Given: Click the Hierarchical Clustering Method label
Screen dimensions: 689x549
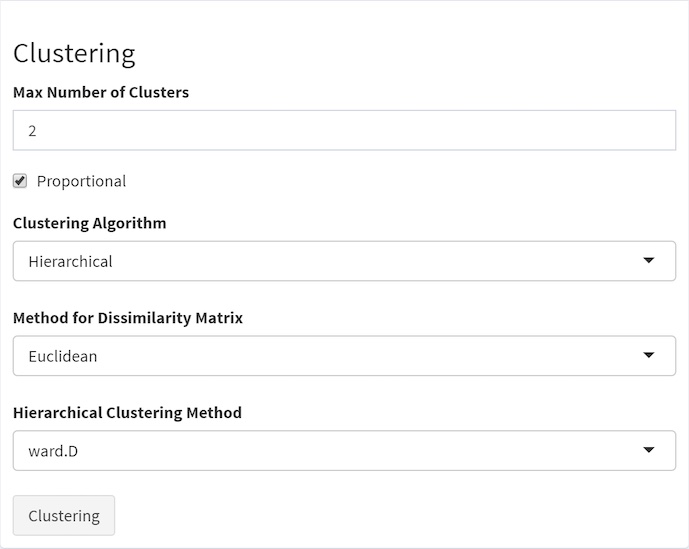Looking at the screenshot, I should [x=127, y=413].
